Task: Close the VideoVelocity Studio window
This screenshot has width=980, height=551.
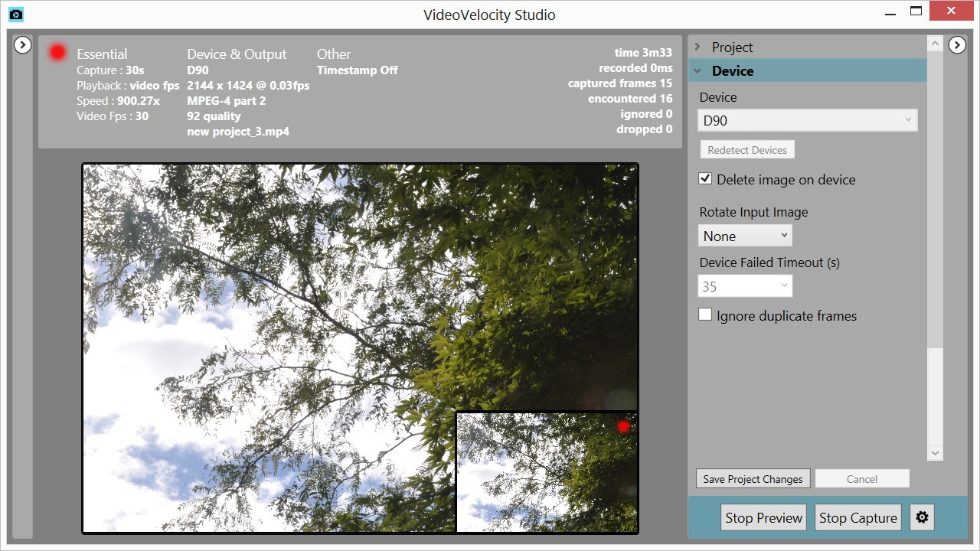Action: [951, 11]
